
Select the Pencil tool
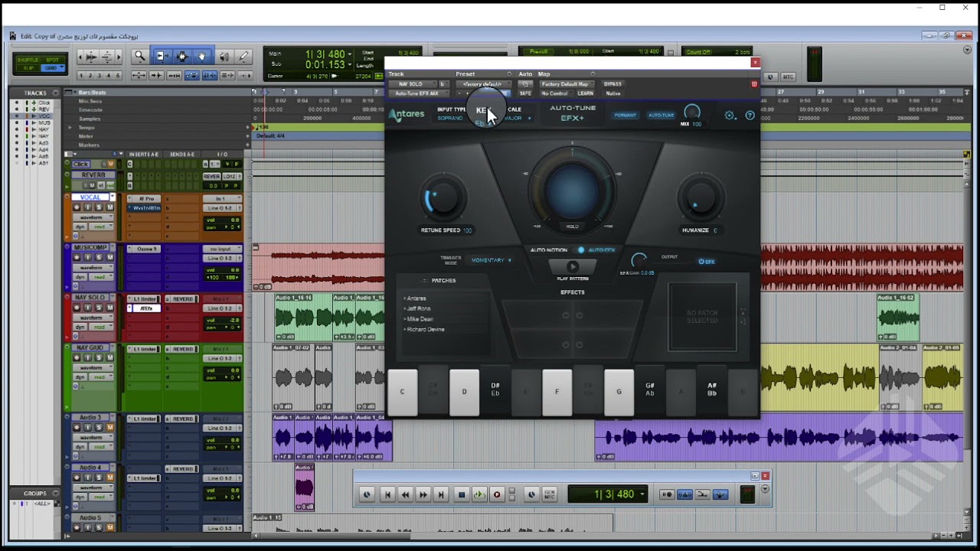click(x=244, y=56)
